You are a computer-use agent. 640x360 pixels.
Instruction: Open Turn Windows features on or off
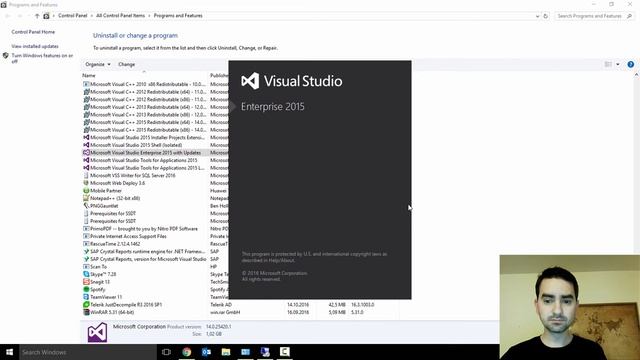pyautogui.click(x=42, y=58)
